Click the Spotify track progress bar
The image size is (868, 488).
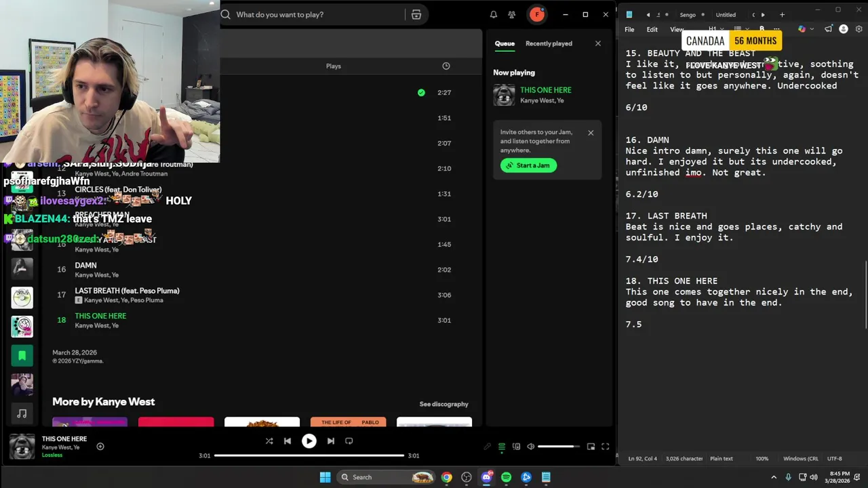309,455
